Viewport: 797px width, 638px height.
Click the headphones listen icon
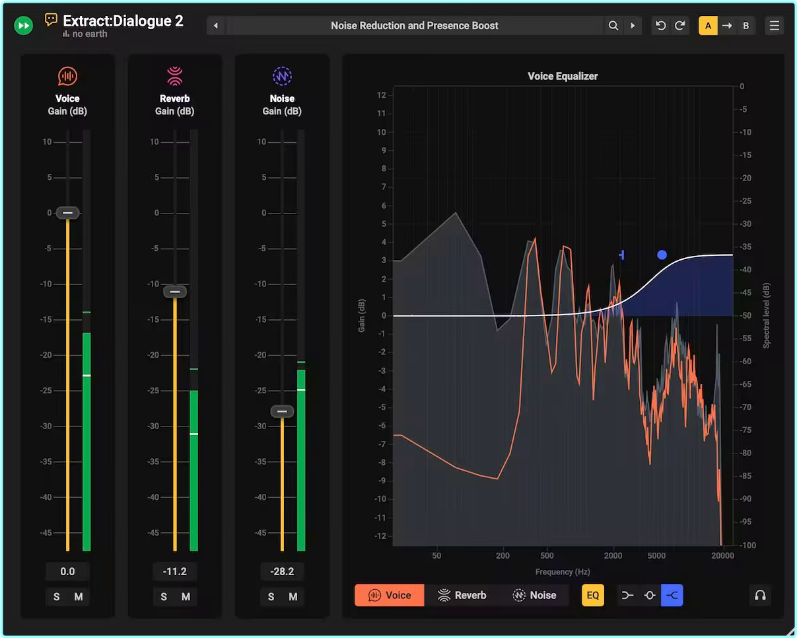(x=760, y=596)
